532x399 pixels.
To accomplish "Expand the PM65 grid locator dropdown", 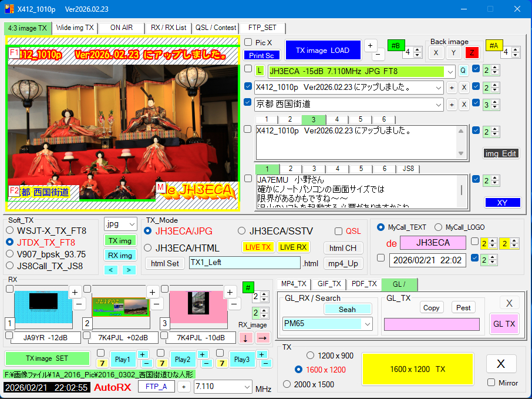I will coord(368,324).
